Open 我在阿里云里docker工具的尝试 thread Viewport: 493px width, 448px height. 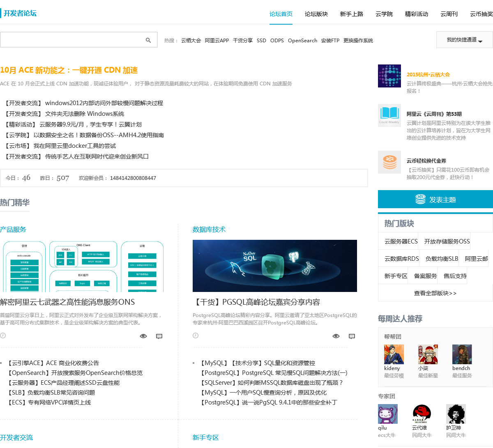pyautogui.click(x=75, y=146)
